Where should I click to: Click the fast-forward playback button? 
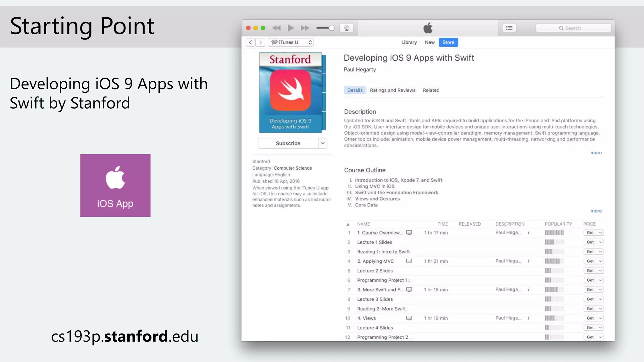pyautogui.click(x=305, y=28)
